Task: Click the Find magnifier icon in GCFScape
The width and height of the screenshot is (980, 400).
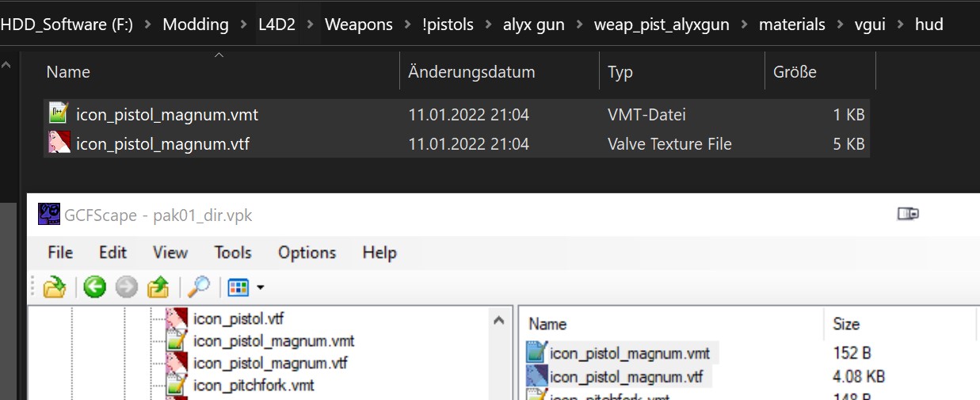Action: click(x=199, y=287)
